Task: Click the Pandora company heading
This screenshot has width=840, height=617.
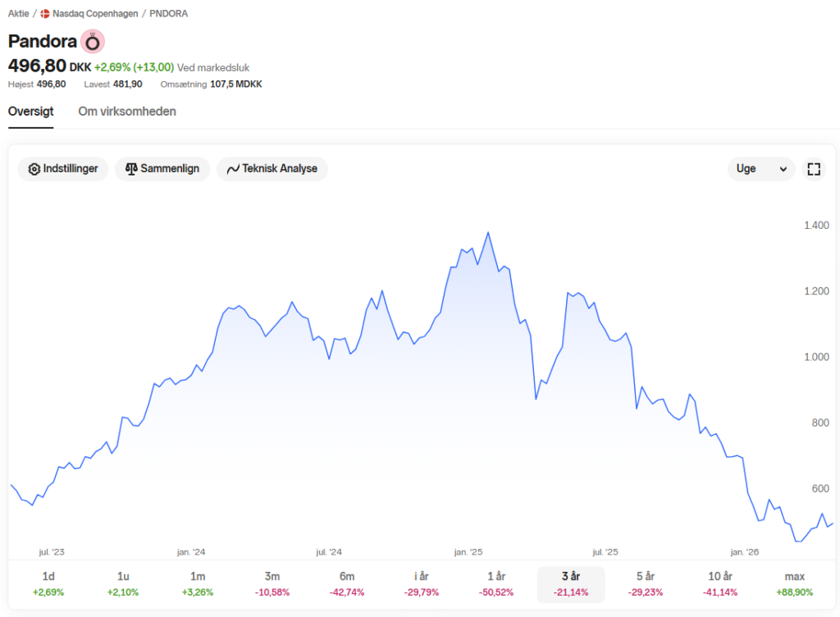Action: tap(43, 41)
